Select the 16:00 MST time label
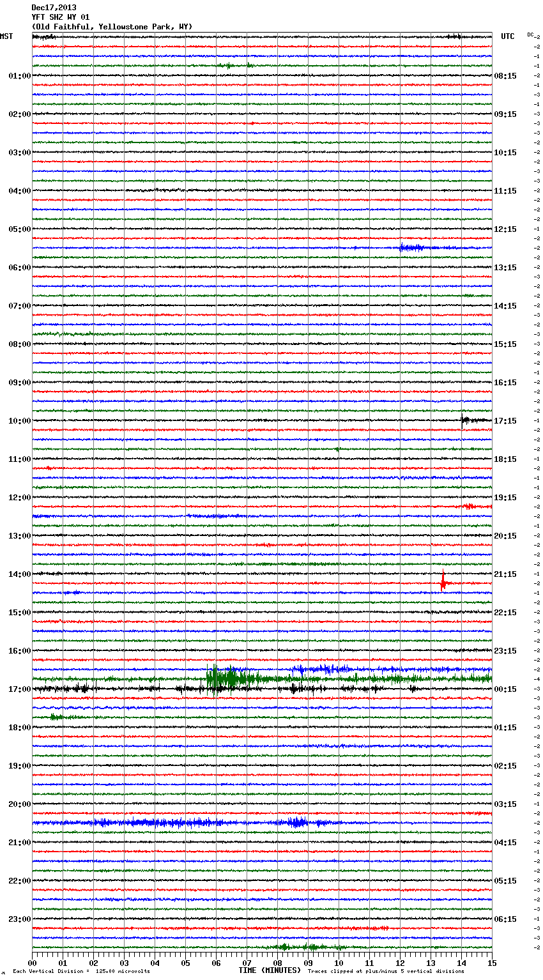The width and height of the screenshot is (543, 980). tap(20, 651)
